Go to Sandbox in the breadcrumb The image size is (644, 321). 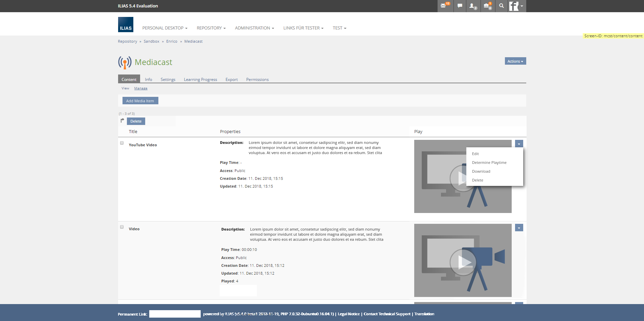(x=151, y=41)
